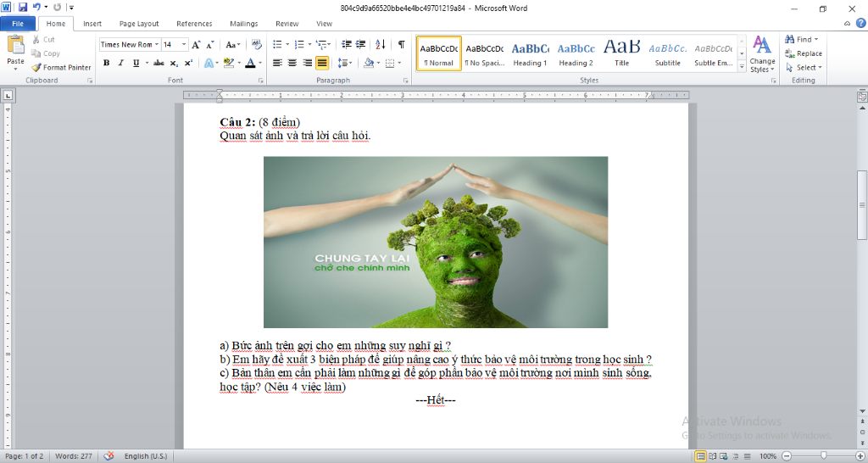The width and height of the screenshot is (868, 463).
Task: Click the Text Highlight Color button
Action: [x=229, y=63]
